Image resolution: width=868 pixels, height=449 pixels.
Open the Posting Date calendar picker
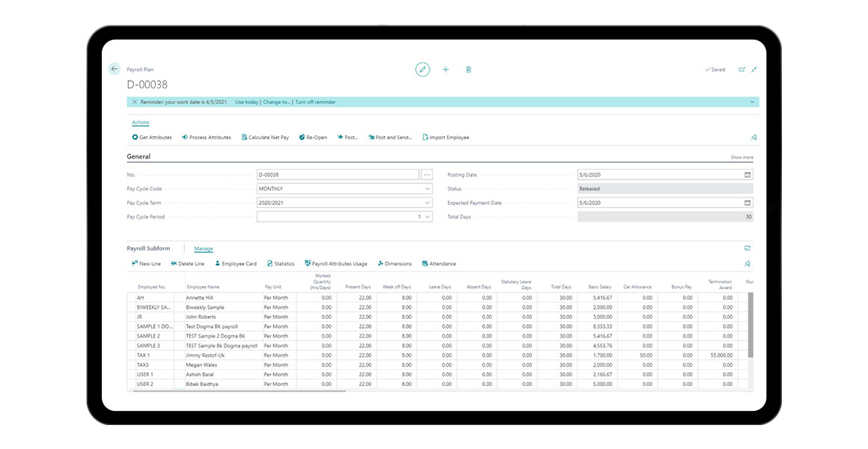[747, 175]
